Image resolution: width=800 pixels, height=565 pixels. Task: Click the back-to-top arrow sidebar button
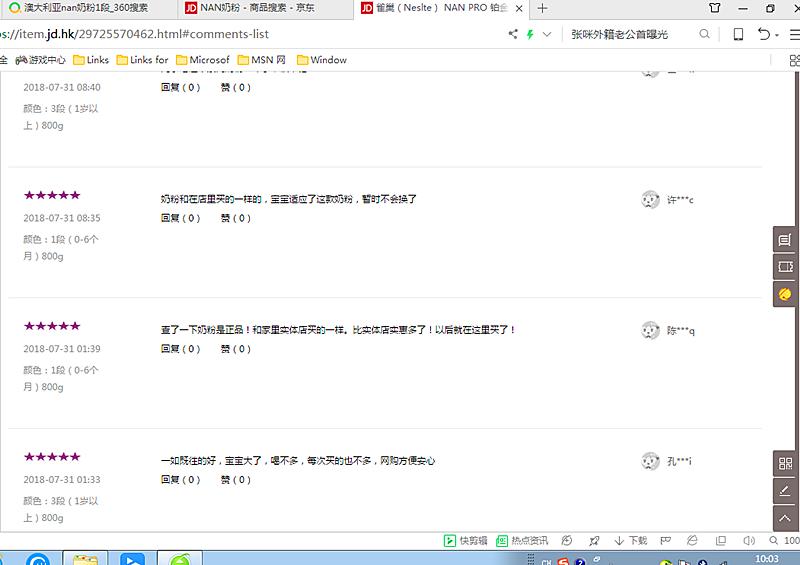coord(785,518)
